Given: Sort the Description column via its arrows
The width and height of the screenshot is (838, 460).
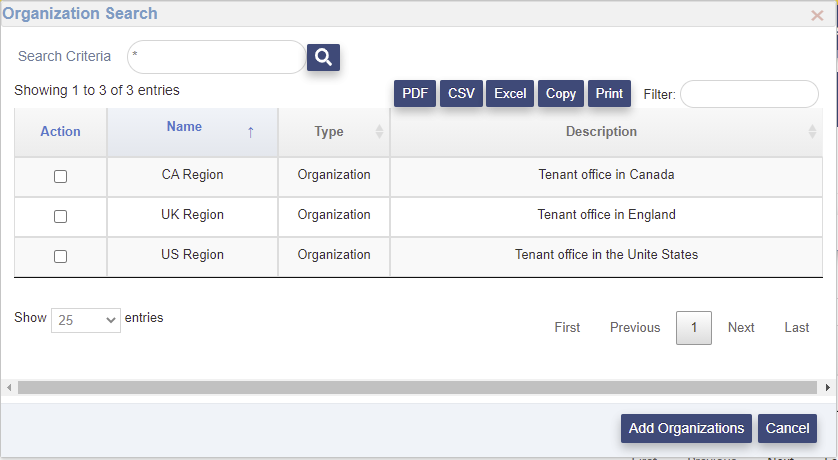Looking at the screenshot, I should pyautogui.click(x=812, y=131).
